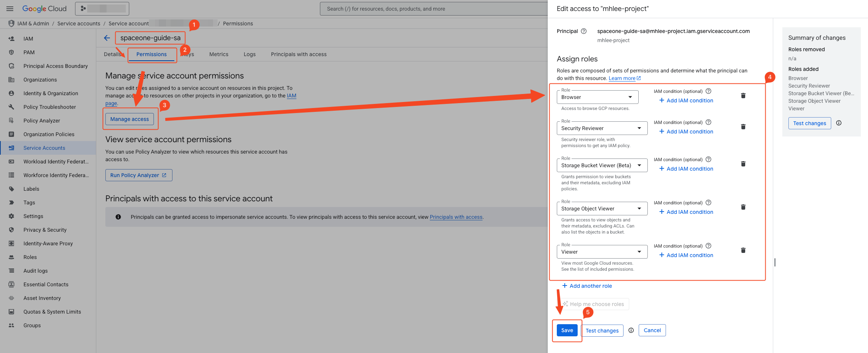Add another role

[x=587, y=286]
